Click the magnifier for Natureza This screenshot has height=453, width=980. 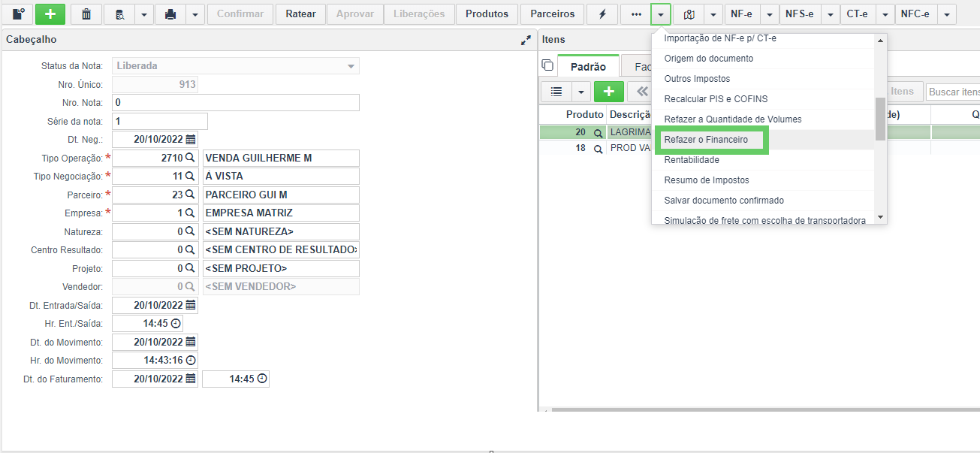coord(190,231)
